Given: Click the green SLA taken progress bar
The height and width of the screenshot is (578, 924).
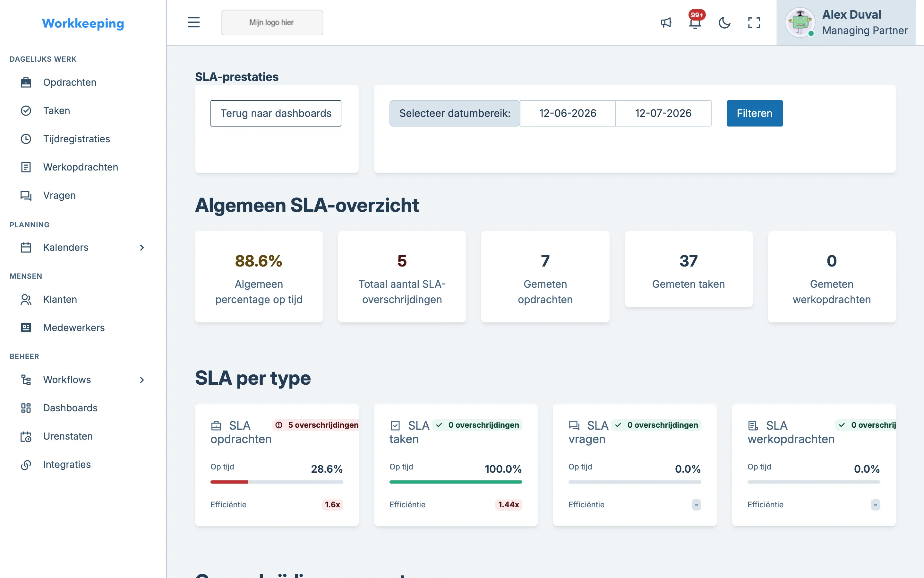Looking at the screenshot, I should [x=456, y=482].
